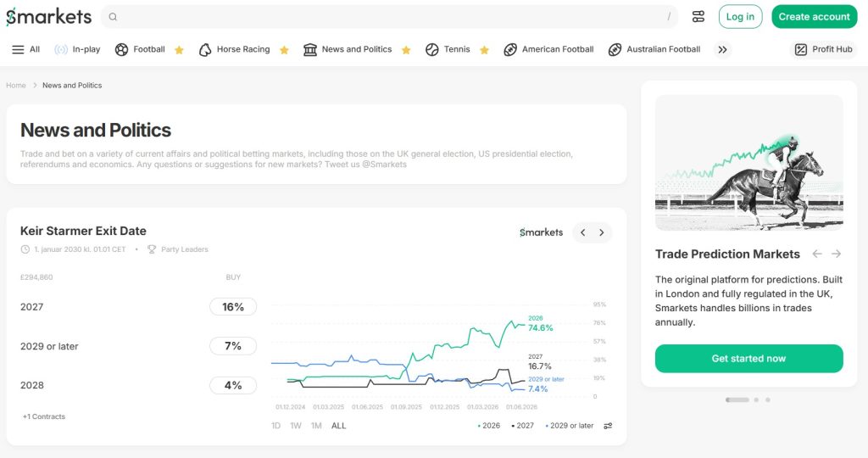Go to the Horse Racing section
This screenshot has width=868, height=458.
coord(235,49)
